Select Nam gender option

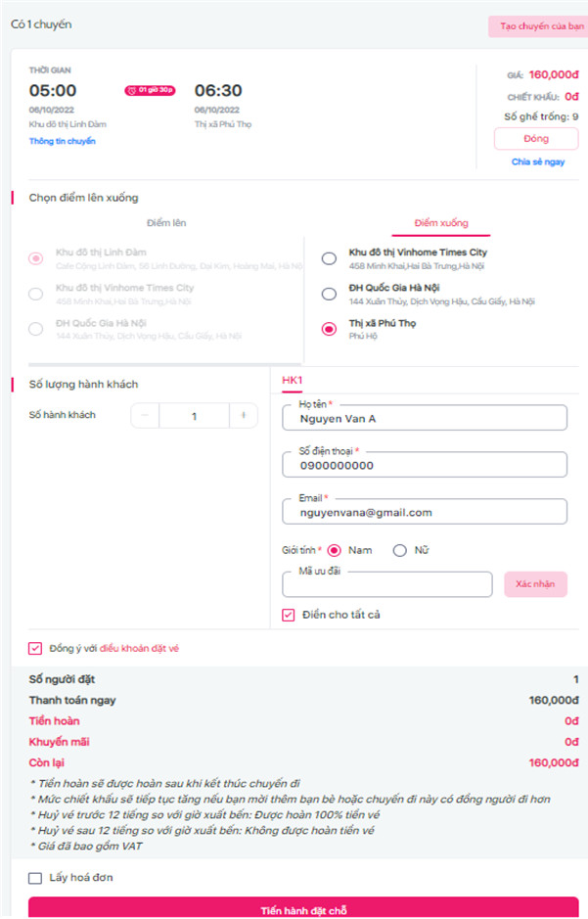(x=334, y=550)
